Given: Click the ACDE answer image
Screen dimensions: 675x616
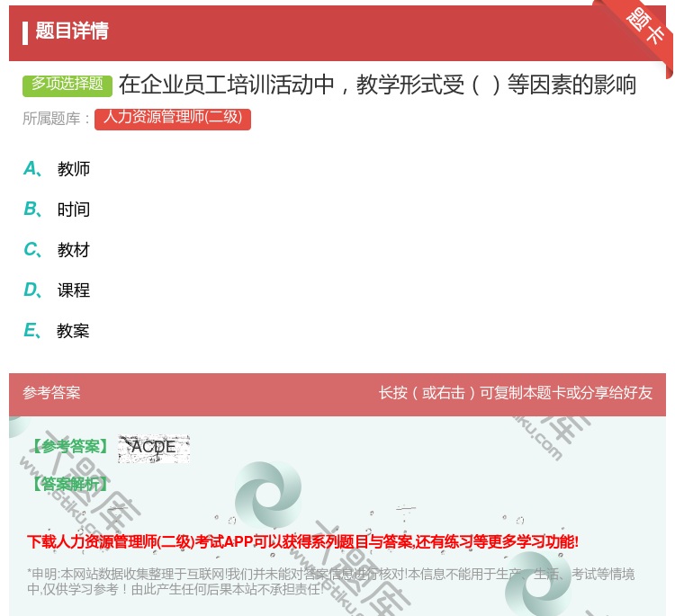Looking at the screenshot, I should [154, 448].
